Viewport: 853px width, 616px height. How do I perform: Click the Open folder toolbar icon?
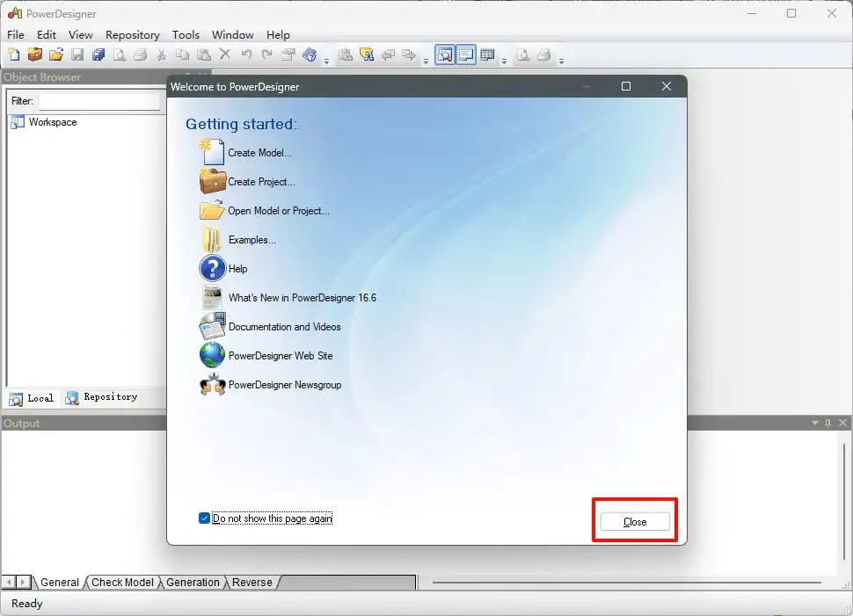click(x=56, y=54)
